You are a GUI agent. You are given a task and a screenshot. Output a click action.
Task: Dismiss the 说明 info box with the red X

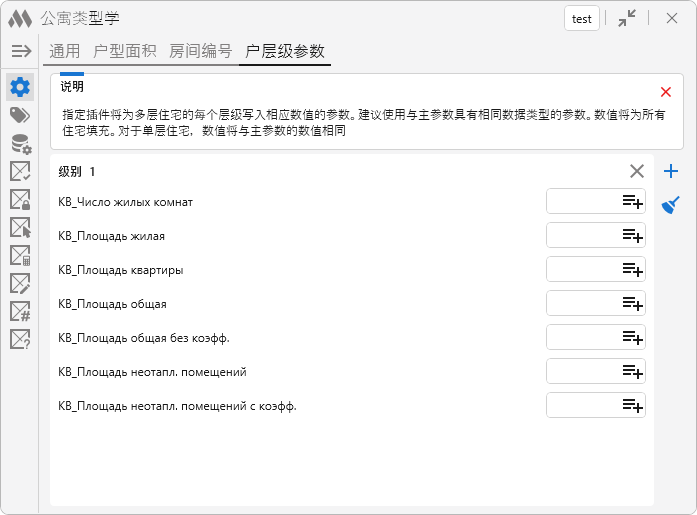tap(666, 91)
